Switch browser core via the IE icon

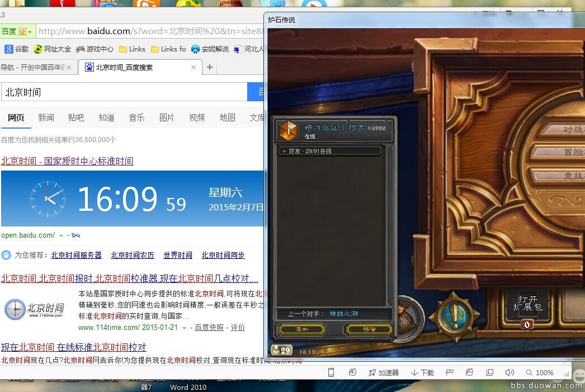click(x=469, y=372)
